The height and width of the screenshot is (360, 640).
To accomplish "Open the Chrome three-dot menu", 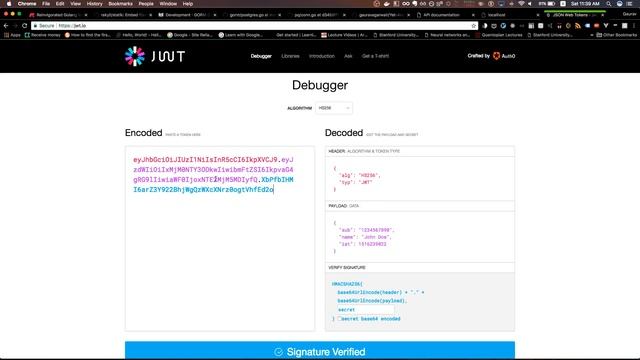I will point(634,26).
